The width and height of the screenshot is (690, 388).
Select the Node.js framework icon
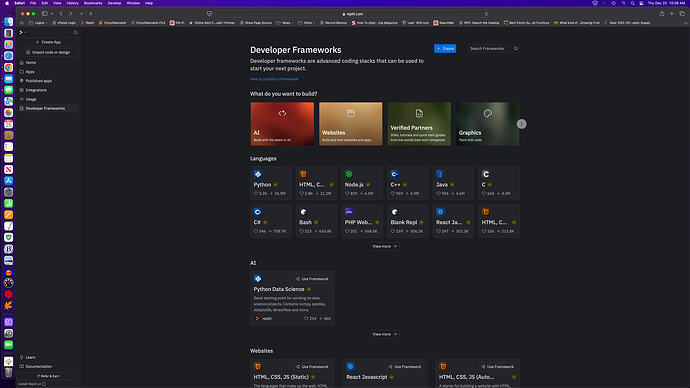(349, 174)
